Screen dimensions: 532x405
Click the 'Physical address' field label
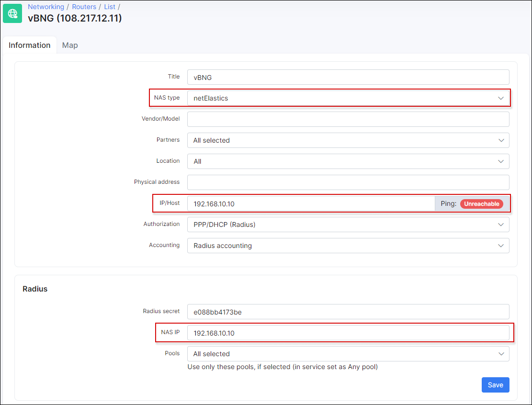pyautogui.click(x=157, y=182)
